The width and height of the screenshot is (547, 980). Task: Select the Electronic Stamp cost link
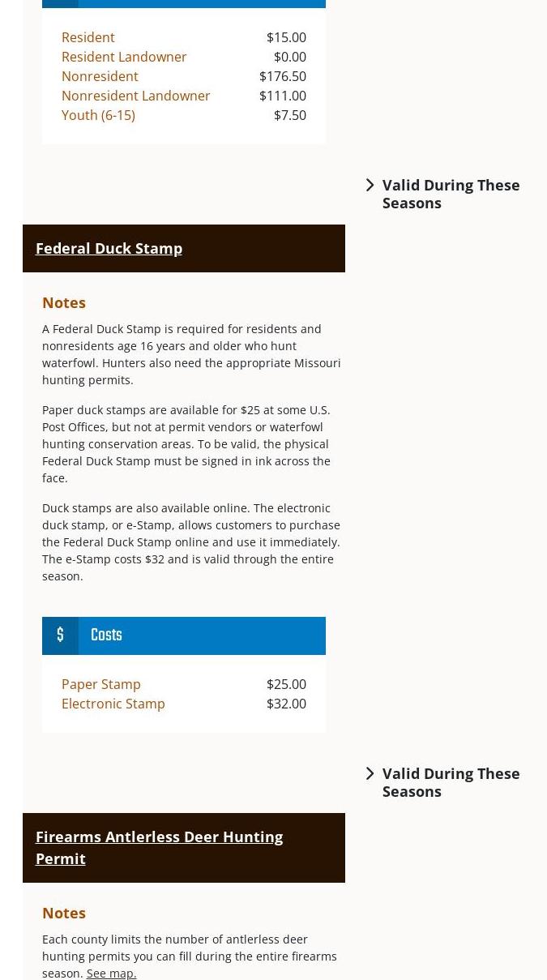(x=113, y=704)
